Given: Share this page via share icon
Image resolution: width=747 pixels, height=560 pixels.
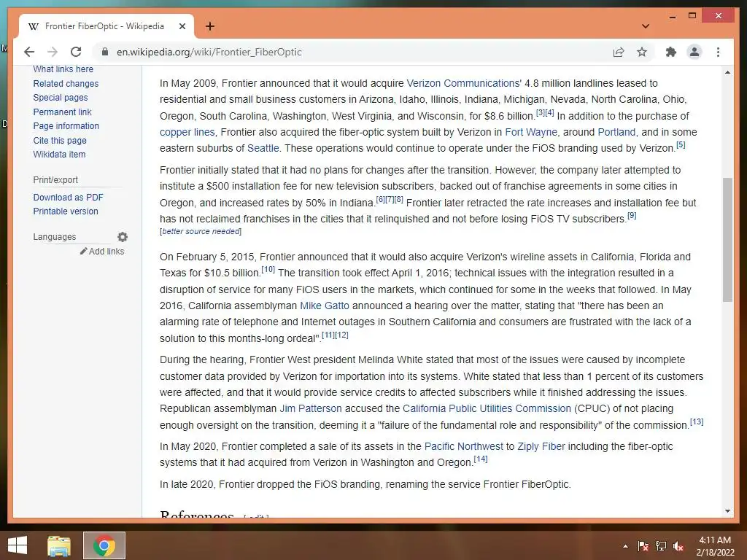Looking at the screenshot, I should [x=619, y=52].
